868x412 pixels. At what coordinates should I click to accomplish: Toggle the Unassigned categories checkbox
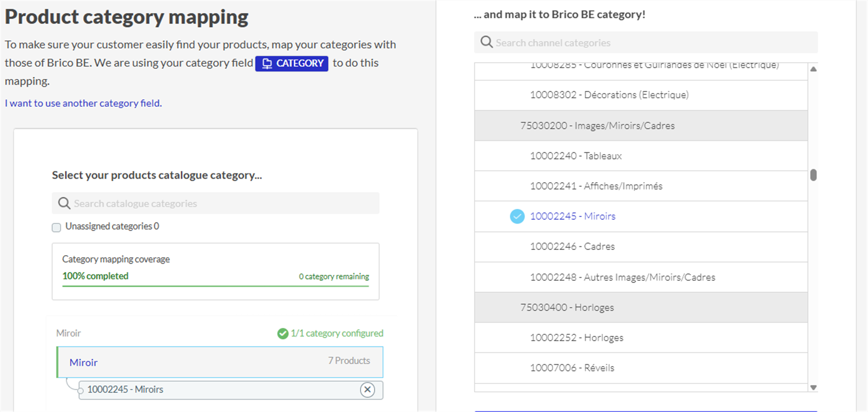(x=57, y=228)
